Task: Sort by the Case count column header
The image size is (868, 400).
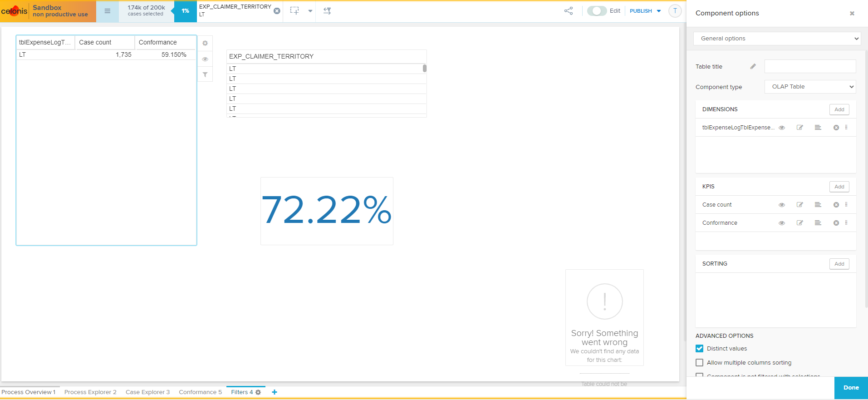Action: [x=105, y=42]
